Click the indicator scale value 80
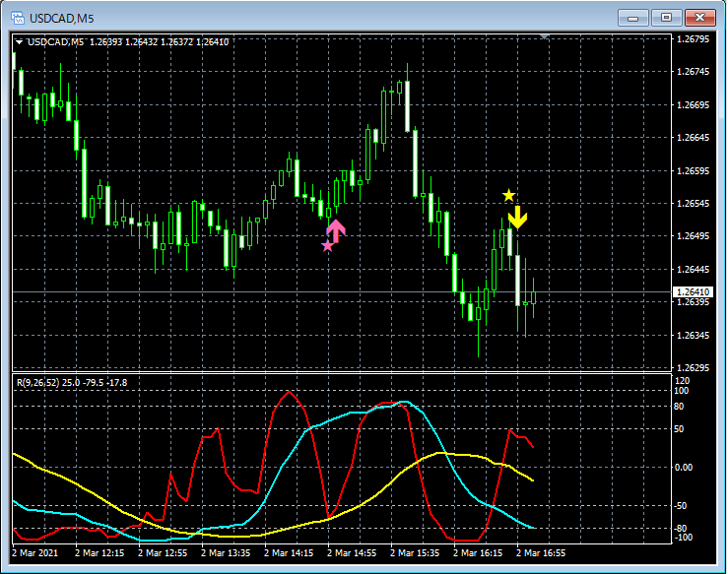Viewport: 728px width, 574px height. 679,407
